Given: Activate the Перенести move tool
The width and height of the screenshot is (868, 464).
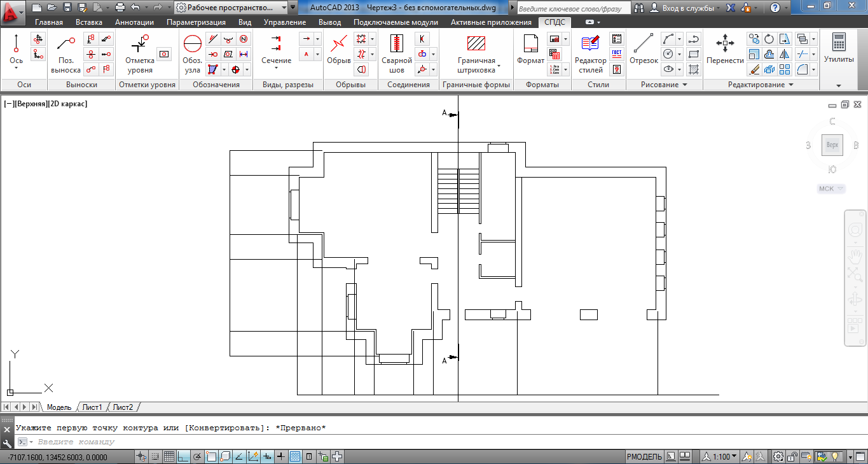Looking at the screenshot, I should click(x=725, y=50).
